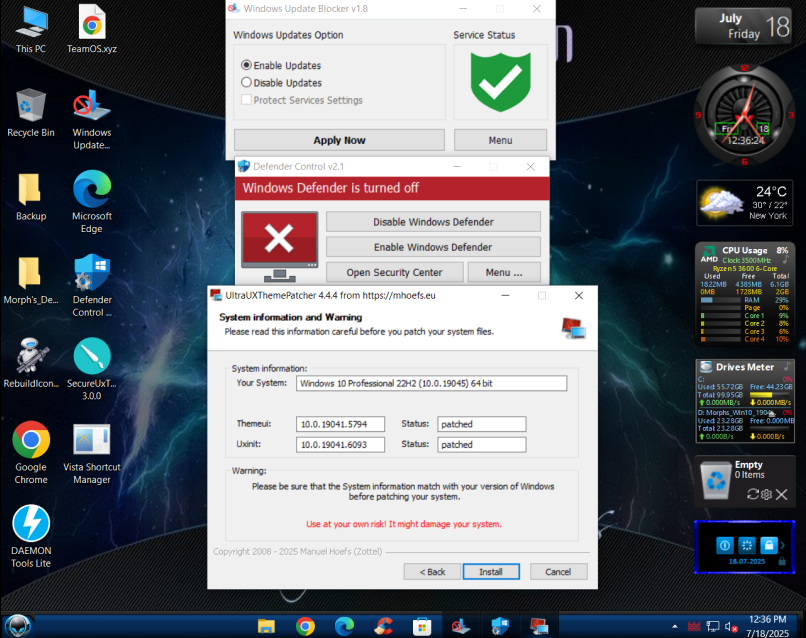Open Recycle Bin desktop icon

point(31,113)
